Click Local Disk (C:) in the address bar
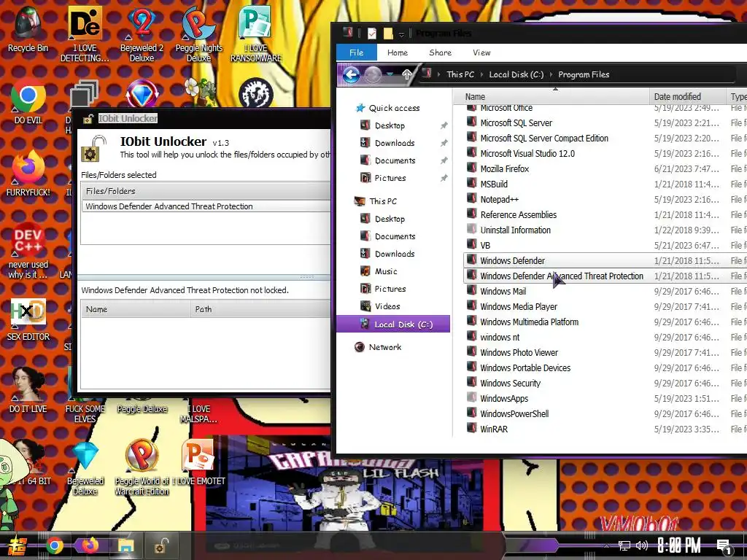Screen dimensions: 747x560 tap(516, 75)
